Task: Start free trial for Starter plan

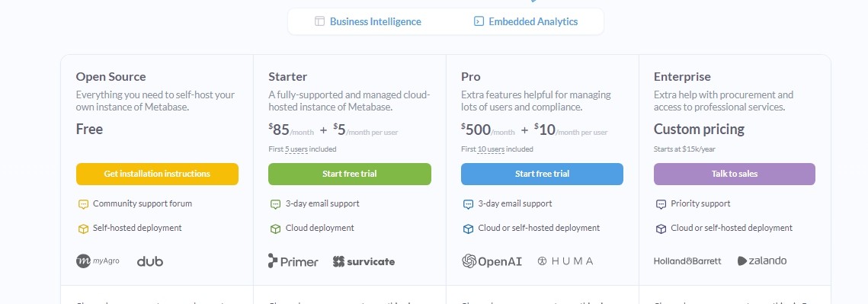Action: click(x=349, y=174)
